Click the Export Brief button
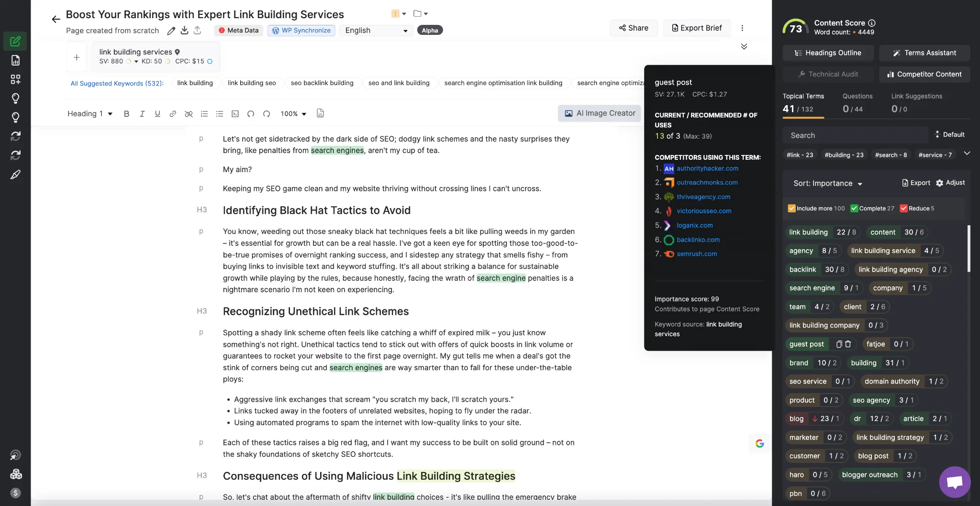 (696, 28)
